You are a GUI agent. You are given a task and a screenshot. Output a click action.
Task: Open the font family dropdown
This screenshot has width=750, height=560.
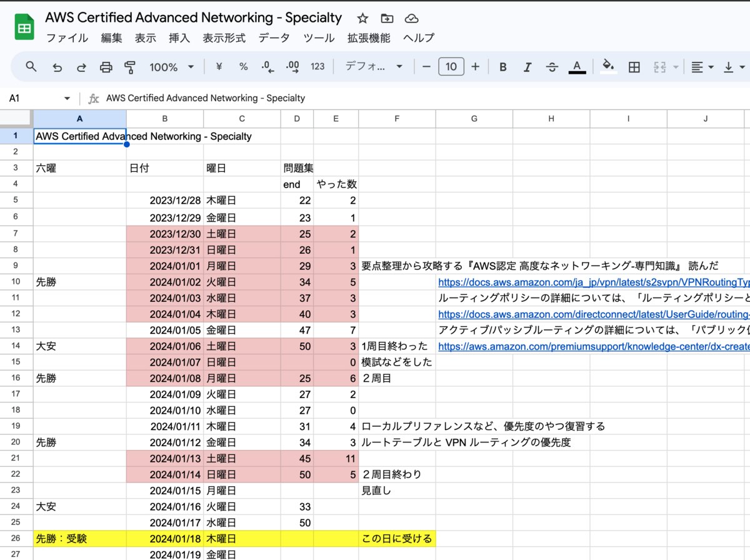[374, 67]
